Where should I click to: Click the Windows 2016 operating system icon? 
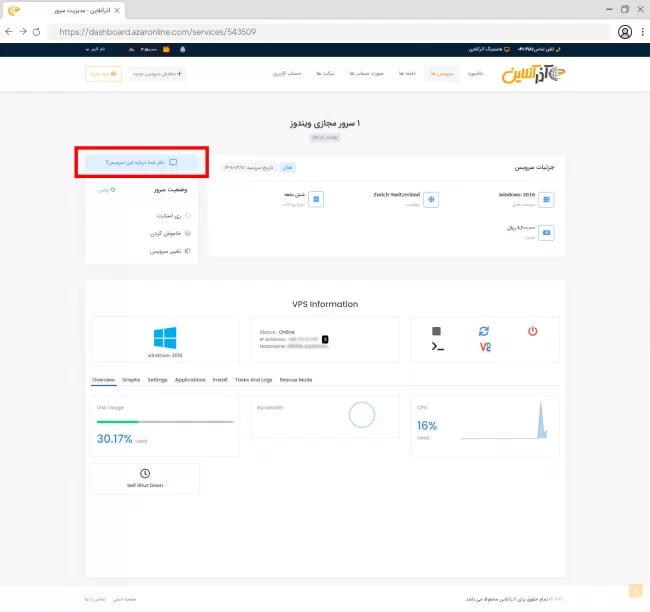tap(546, 199)
